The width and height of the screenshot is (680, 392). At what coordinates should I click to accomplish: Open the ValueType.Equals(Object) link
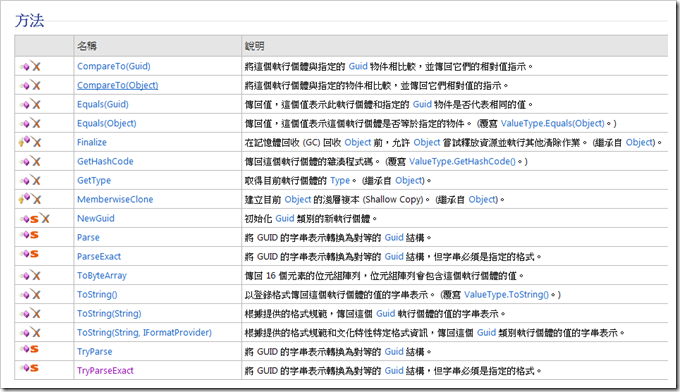552,124
